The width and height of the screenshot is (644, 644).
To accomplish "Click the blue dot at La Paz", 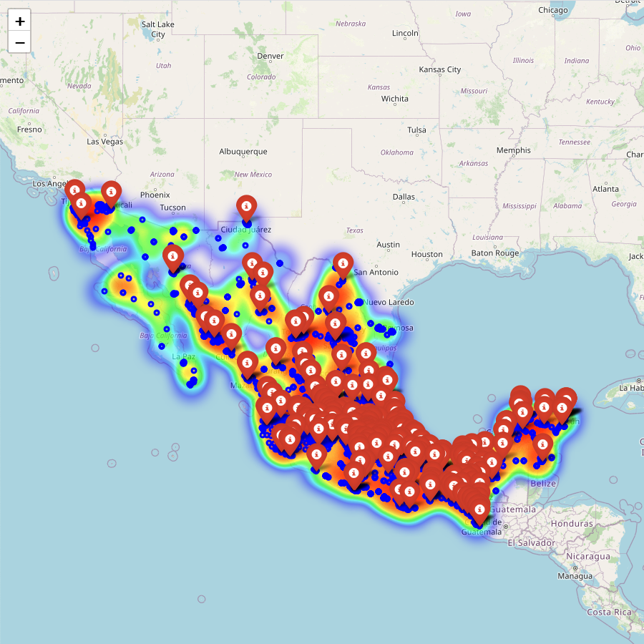I will (x=183, y=363).
